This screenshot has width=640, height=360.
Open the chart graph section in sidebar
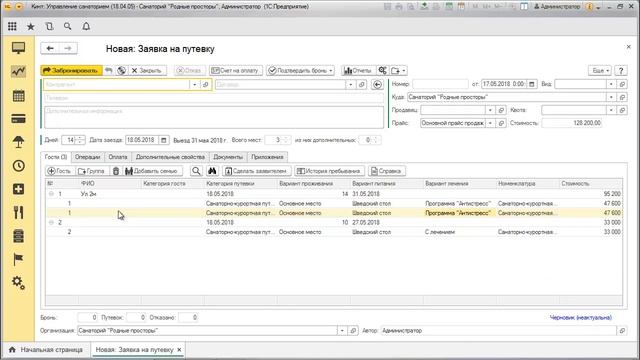click(x=18, y=71)
